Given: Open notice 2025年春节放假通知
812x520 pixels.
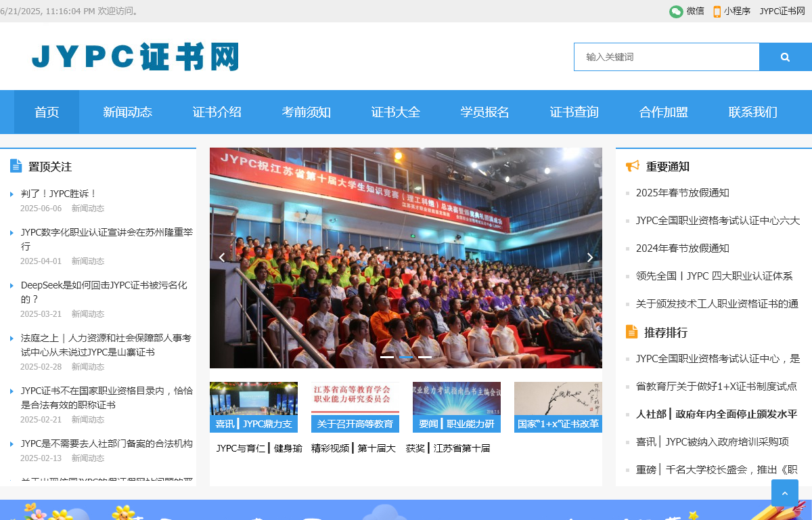Looking at the screenshot, I should [683, 193].
